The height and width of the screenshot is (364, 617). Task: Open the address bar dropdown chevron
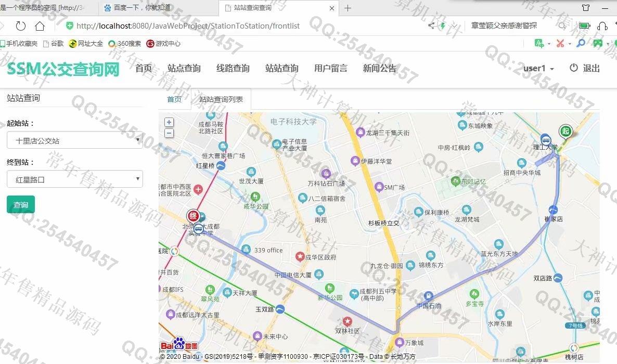click(x=455, y=26)
